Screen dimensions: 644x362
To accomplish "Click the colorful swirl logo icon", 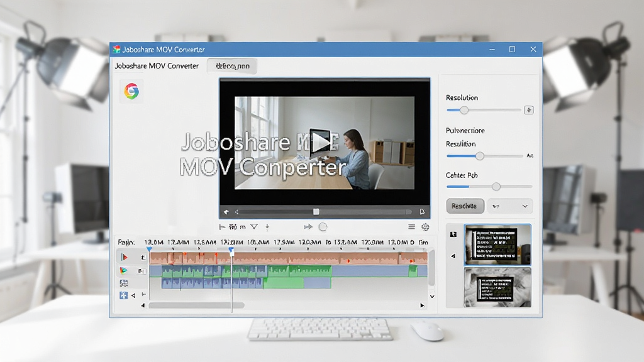I will click(x=131, y=90).
